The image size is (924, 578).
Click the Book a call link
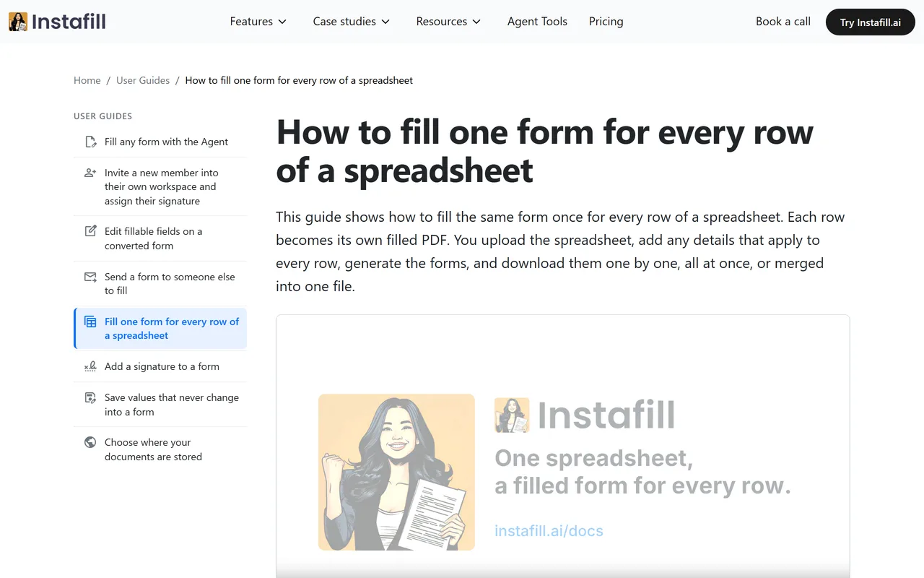point(783,22)
